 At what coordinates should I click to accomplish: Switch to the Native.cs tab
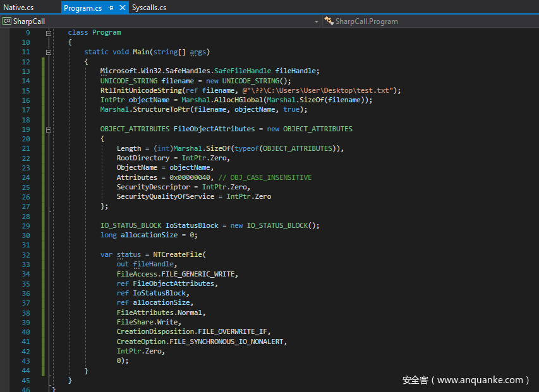coord(19,8)
